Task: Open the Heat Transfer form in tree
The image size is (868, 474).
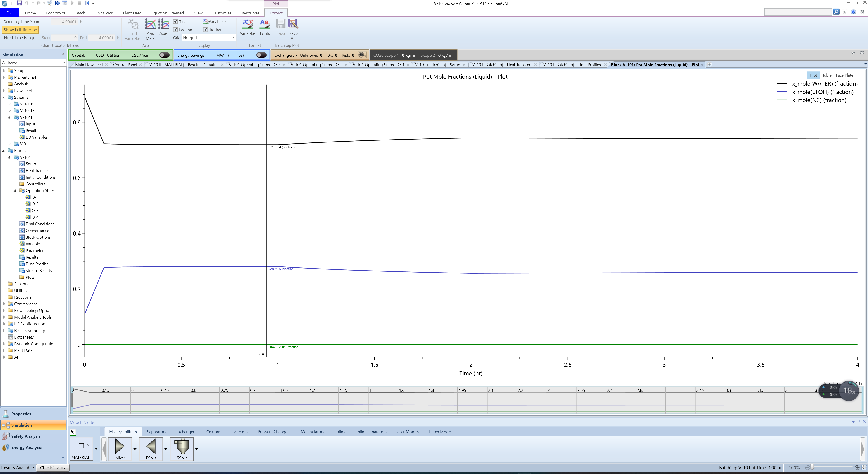Action: point(37,171)
